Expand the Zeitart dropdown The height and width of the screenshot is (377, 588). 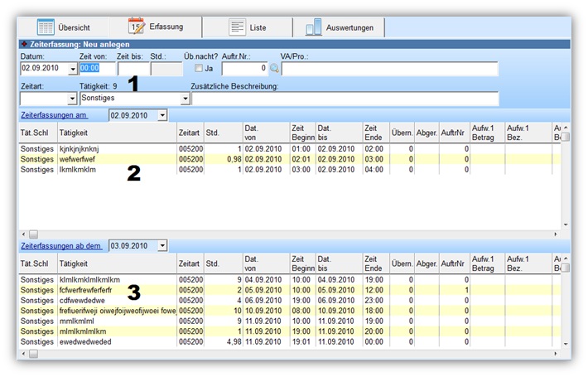tap(72, 99)
